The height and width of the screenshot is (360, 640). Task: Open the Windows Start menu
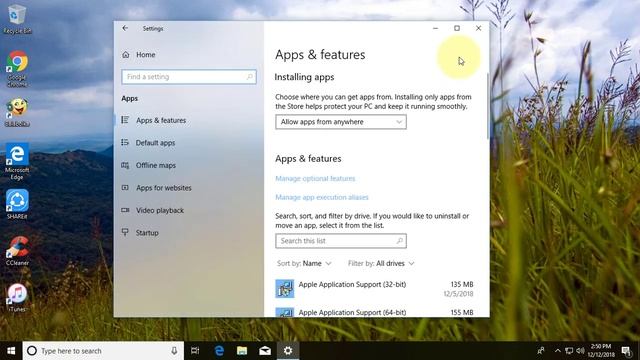11,351
